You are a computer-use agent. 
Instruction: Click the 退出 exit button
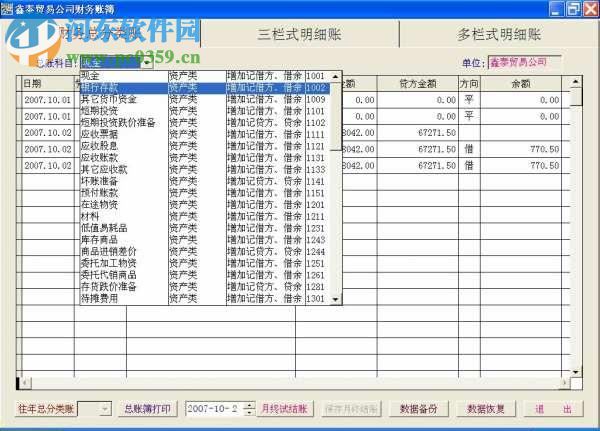(x=553, y=409)
